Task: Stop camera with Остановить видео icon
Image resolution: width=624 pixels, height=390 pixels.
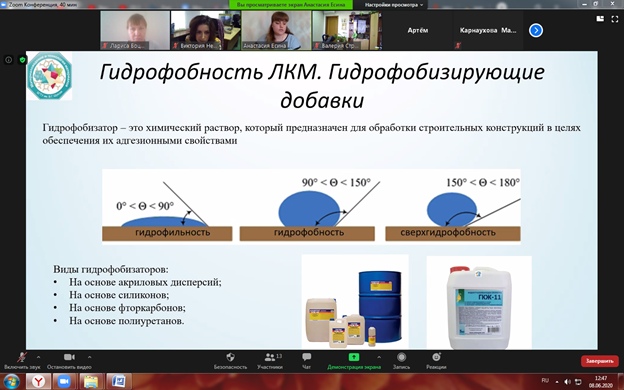Action: [x=69, y=360]
